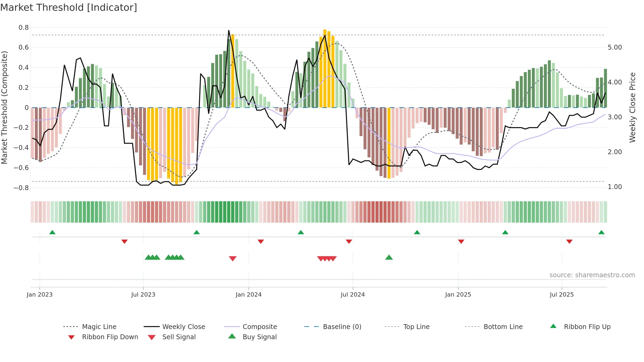Viewport: 644px width, 362px height.
Task: Click the Jul 2023 x-axis label
Action: [143, 294]
